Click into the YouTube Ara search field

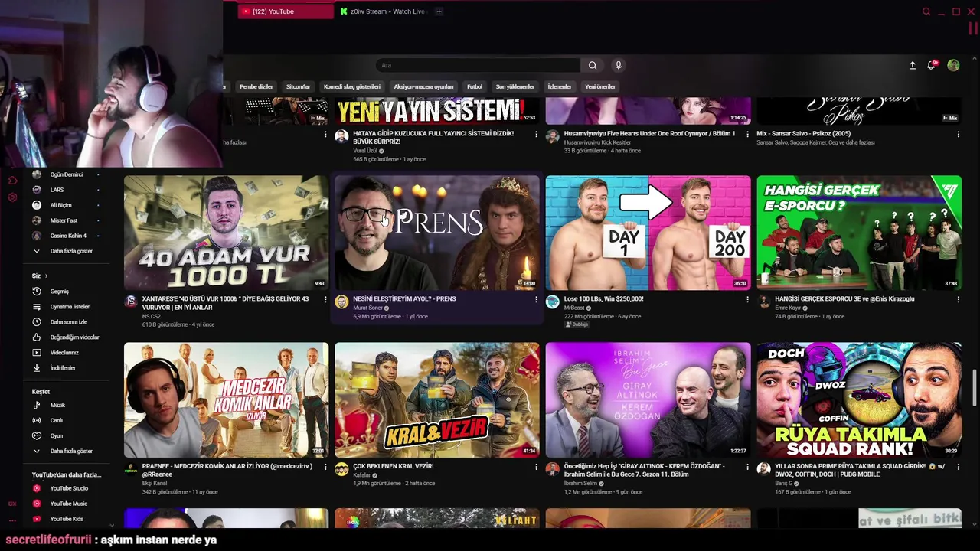tap(478, 66)
